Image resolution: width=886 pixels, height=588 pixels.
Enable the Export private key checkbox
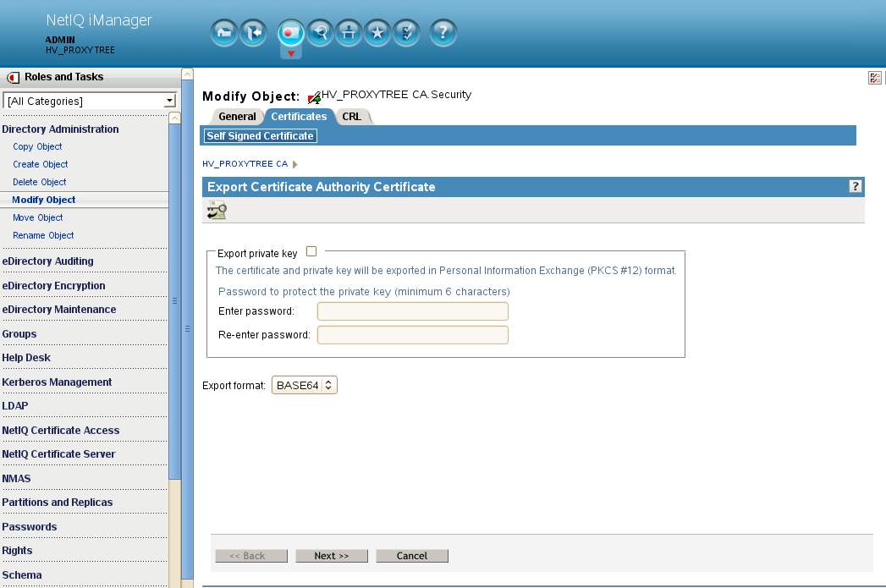[x=311, y=251]
